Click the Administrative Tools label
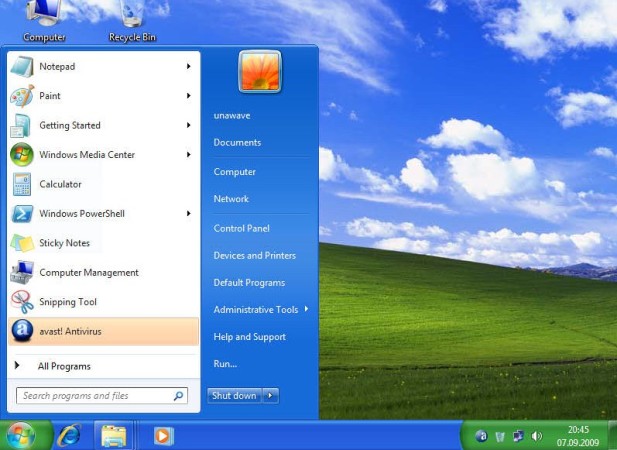Viewport: 617px width, 450px height. (x=256, y=310)
